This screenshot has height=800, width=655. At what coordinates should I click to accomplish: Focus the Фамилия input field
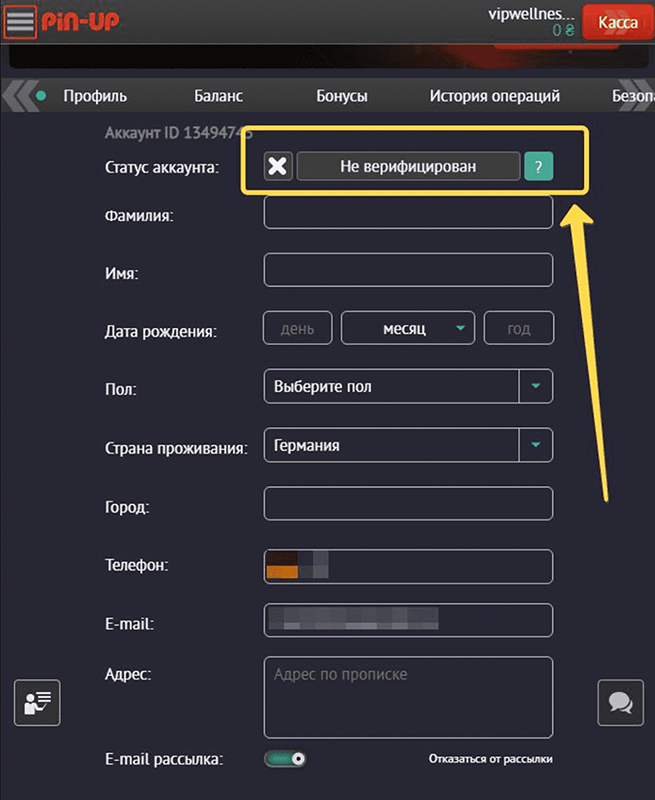[408, 212]
